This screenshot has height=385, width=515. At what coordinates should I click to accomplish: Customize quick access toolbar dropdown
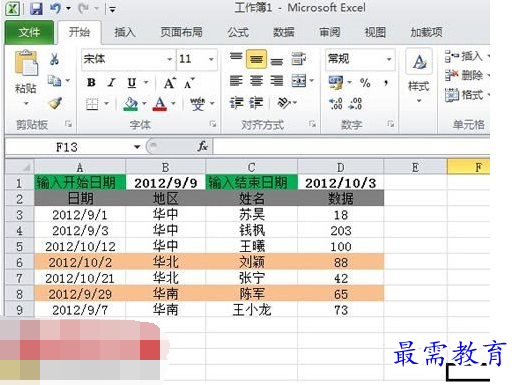pyautogui.click(x=113, y=10)
